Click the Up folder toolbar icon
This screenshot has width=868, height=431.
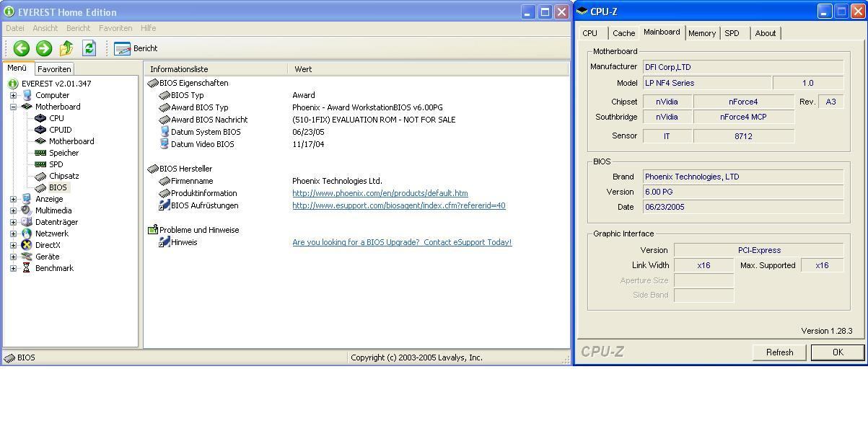(66, 48)
